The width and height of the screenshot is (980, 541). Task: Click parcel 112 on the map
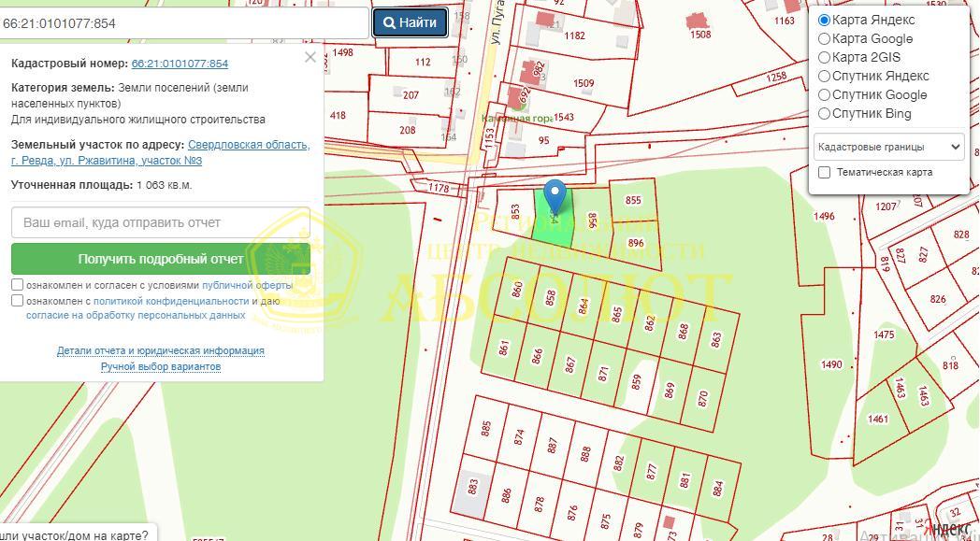[423, 62]
